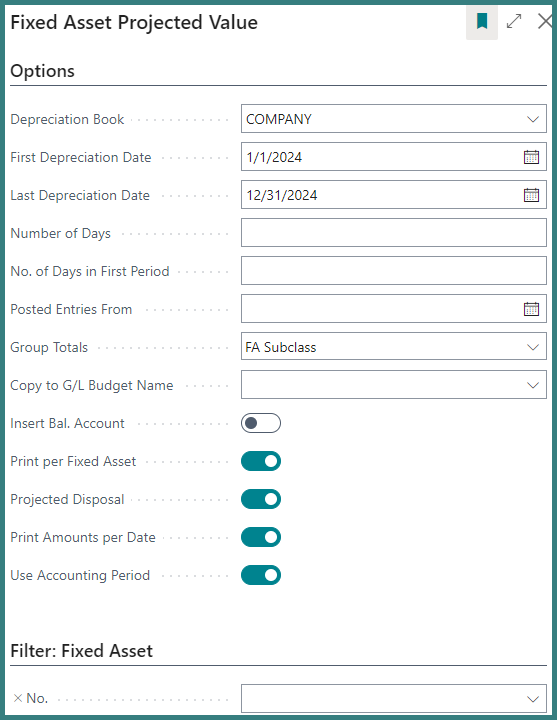The width and height of the screenshot is (557, 721).
Task: Collapse the Options section header
Action: [x=42, y=71]
